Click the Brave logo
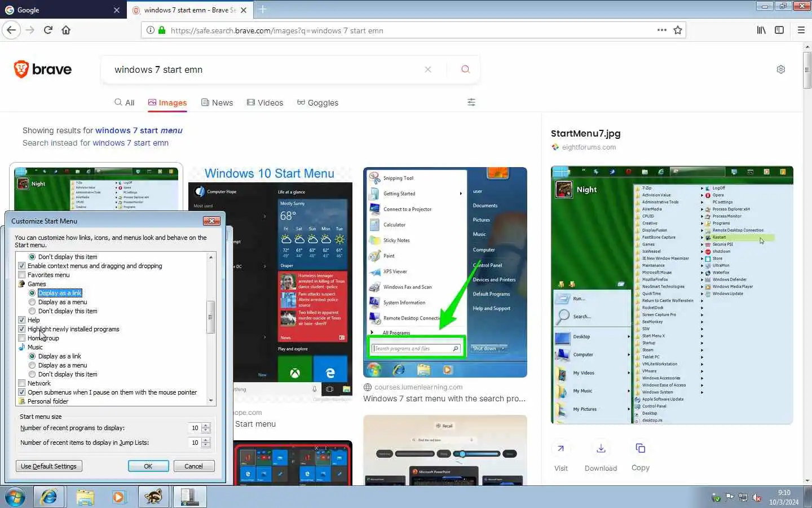Screen dimensions: 812x508 pyautogui.click(x=43, y=69)
